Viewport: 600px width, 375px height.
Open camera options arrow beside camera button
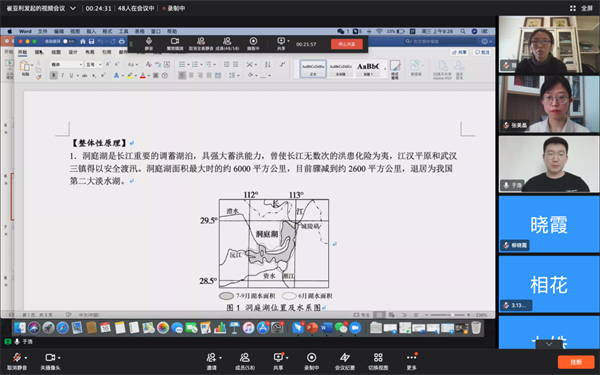pyautogui.click(x=59, y=358)
